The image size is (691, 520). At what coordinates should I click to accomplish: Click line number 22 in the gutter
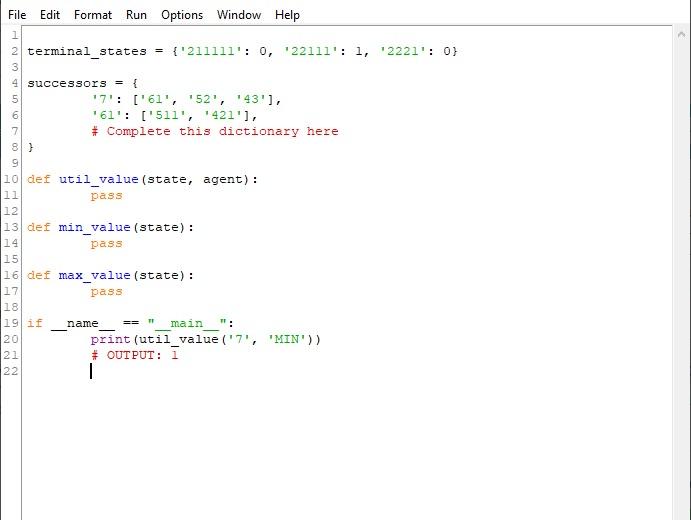11,371
